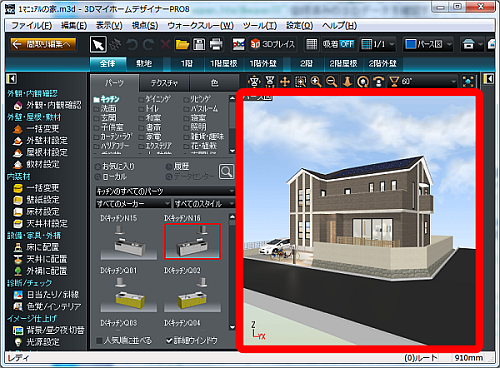Click the parts search magnifier icon
Screen dimensions: 500x368
click(227, 171)
